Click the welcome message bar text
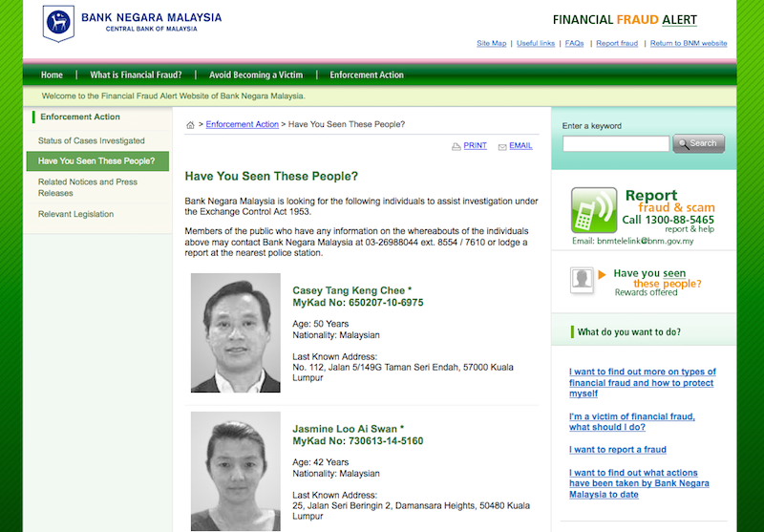 point(174,96)
